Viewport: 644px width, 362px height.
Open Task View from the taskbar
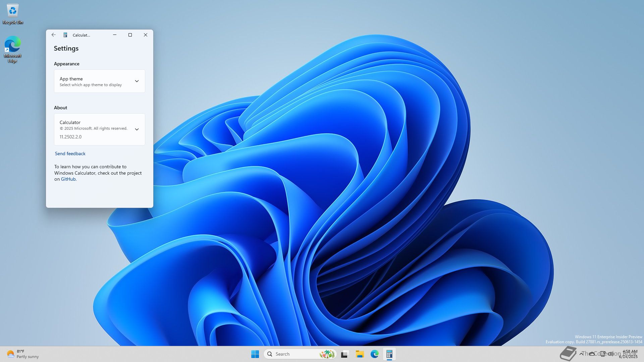[x=345, y=354]
